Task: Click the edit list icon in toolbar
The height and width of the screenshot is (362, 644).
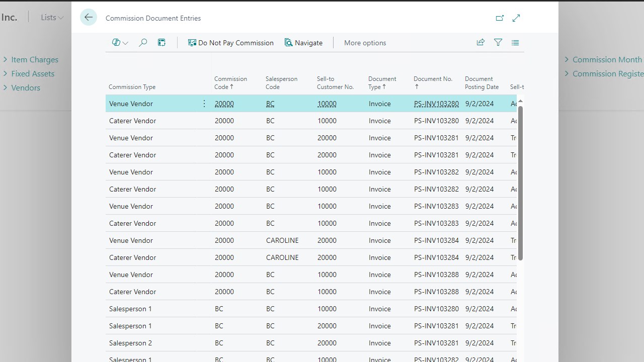Action: tap(162, 43)
